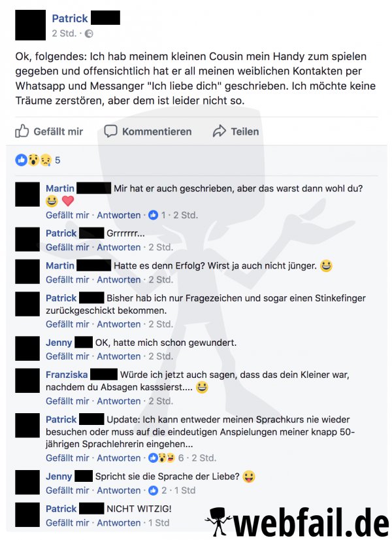Open the globe privacy icon under Patrick's name
392x540 pixels.
tap(89, 33)
